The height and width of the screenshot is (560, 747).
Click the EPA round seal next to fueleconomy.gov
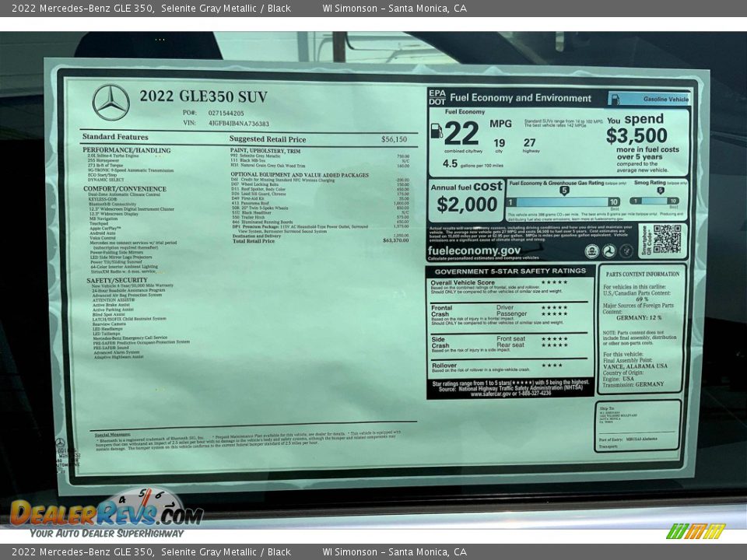[x=591, y=251]
